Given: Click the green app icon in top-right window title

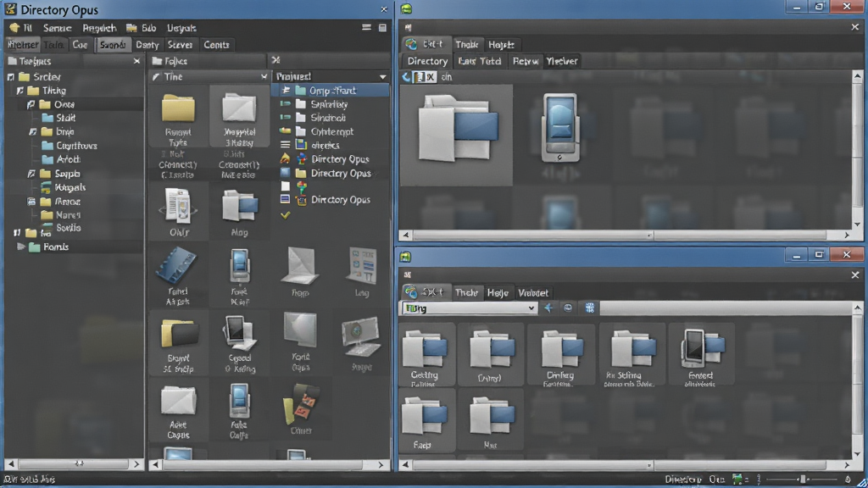Looking at the screenshot, I should tap(407, 8).
